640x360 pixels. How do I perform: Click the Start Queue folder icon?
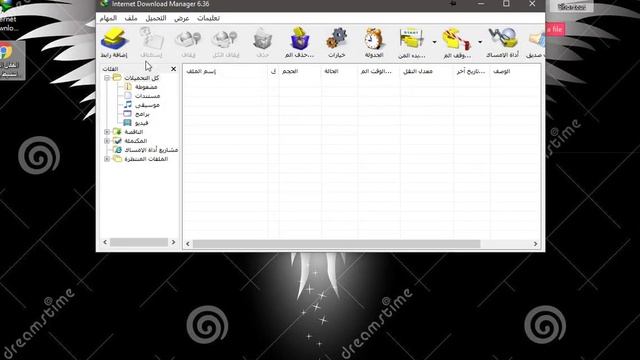[x=411, y=39]
